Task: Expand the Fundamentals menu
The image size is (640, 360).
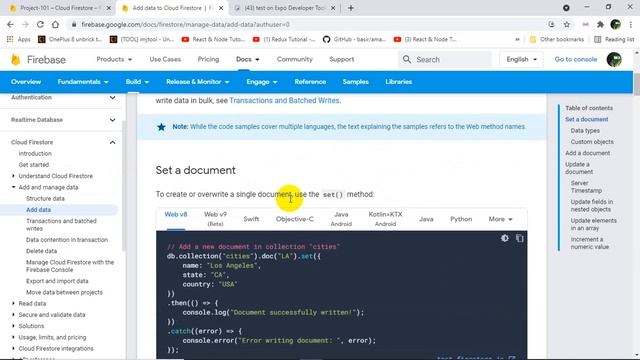Action: (83, 82)
